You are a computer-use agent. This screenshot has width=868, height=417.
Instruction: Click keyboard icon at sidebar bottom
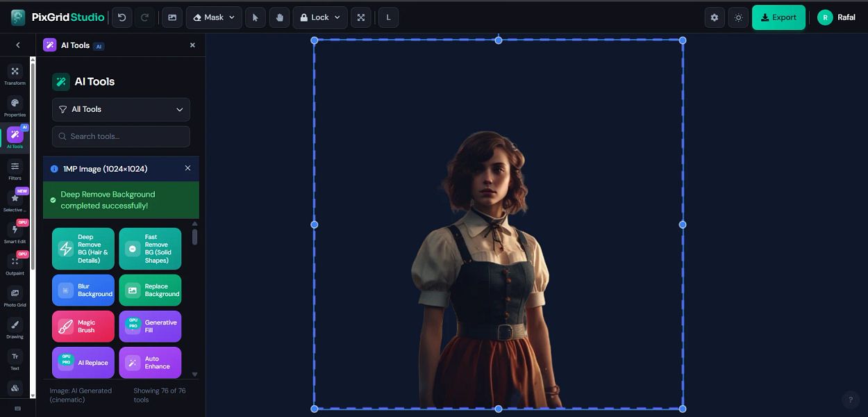pos(17,409)
